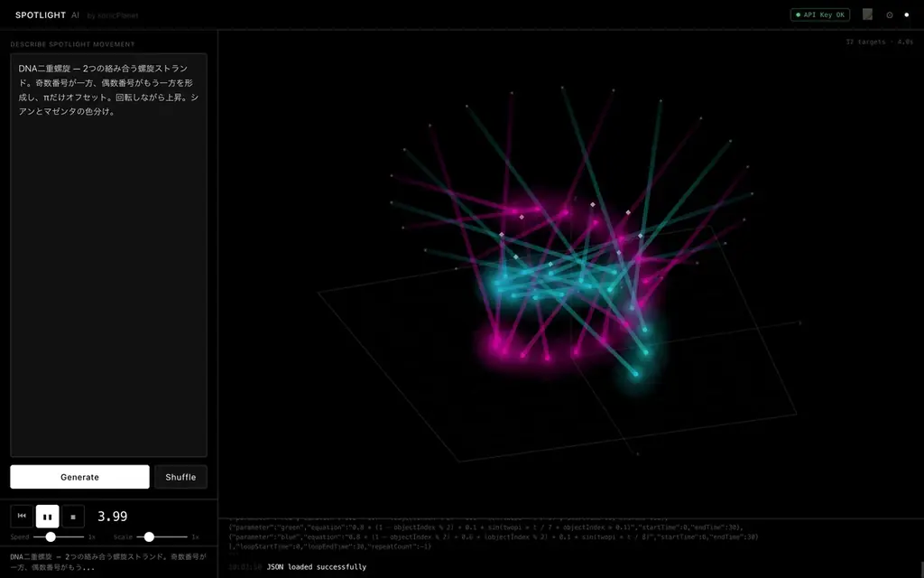
Task: Click the Shuffle button
Action: 180,477
